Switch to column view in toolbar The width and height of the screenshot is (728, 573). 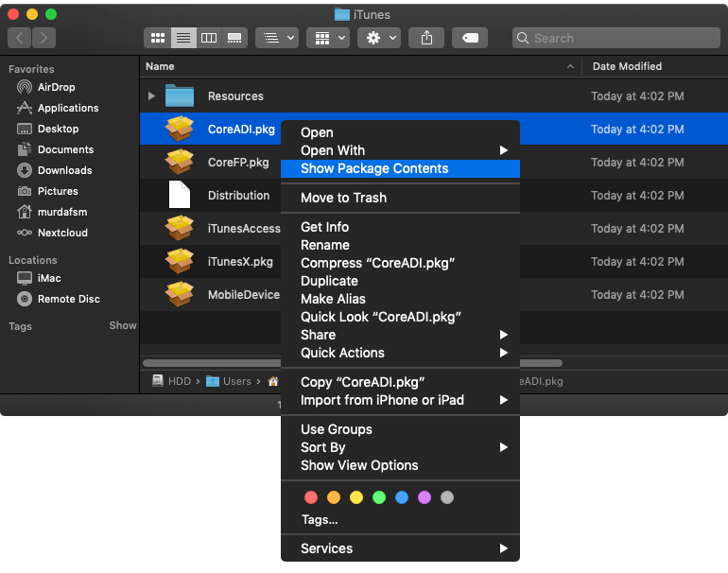coord(209,38)
